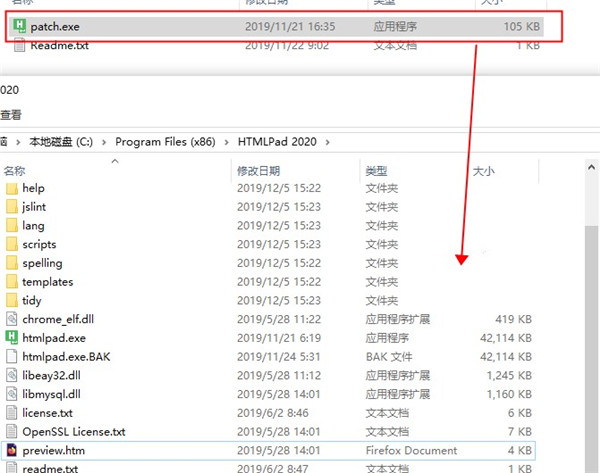Viewport: 600px width, 473px height.
Task: Expand breadcrumb arrow after 本地磁盘 (C:)
Action: click(x=104, y=142)
